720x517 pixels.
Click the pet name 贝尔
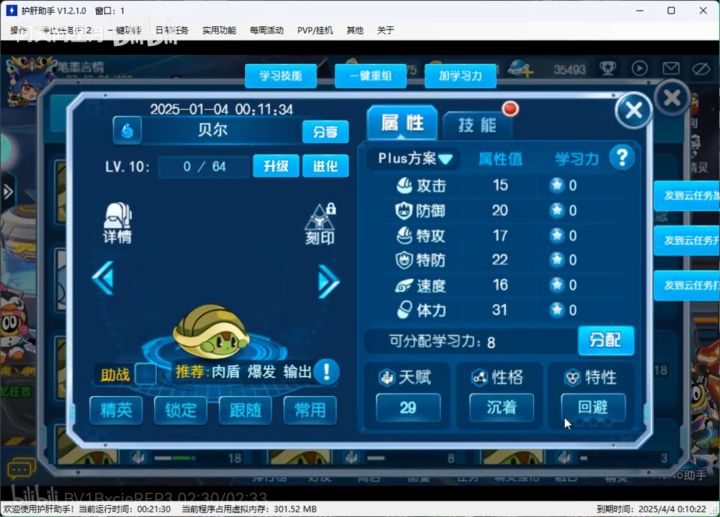213,130
